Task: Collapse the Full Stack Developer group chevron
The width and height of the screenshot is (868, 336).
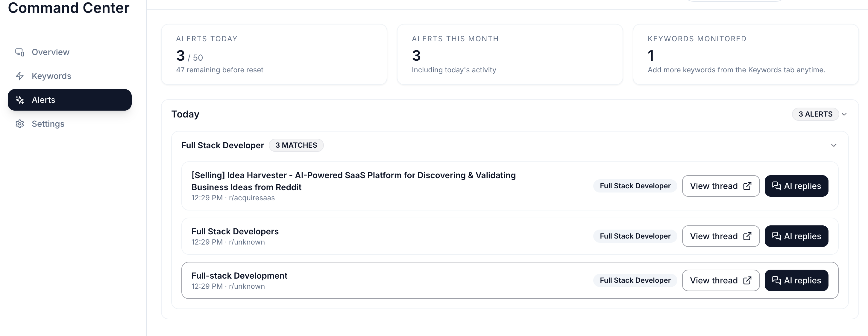Action: coord(834,146)
